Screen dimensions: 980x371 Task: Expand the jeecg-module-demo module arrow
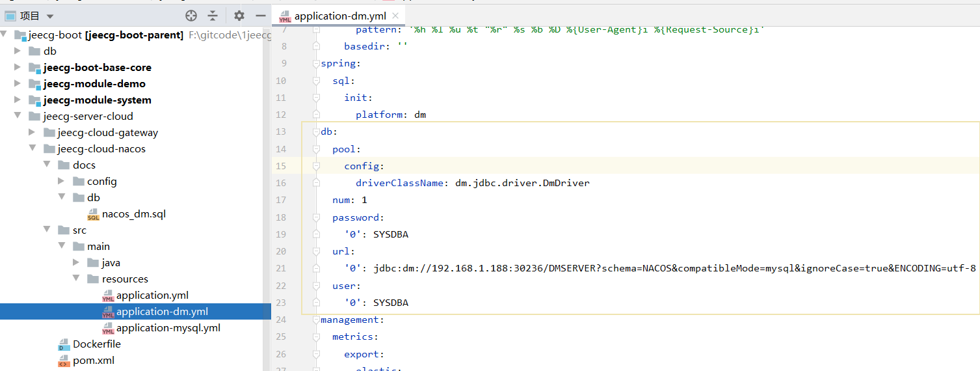click(18, 84)
